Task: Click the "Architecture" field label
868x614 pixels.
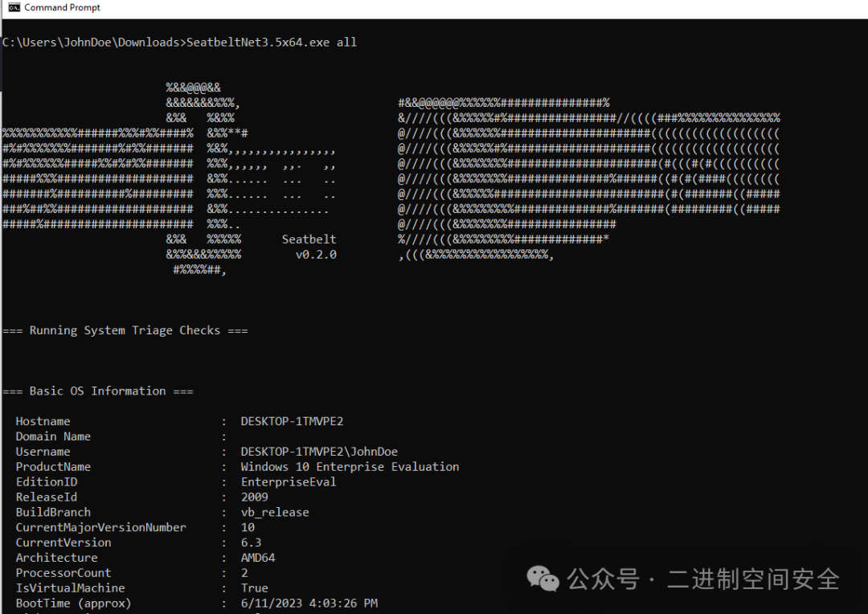Action: [56, 558]
